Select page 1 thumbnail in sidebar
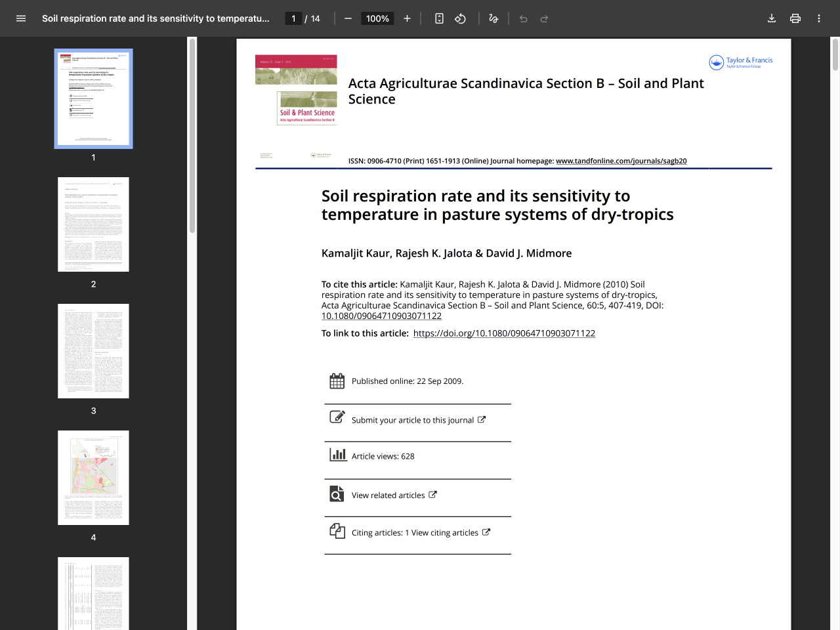The image size is (840, 630). 93,98
